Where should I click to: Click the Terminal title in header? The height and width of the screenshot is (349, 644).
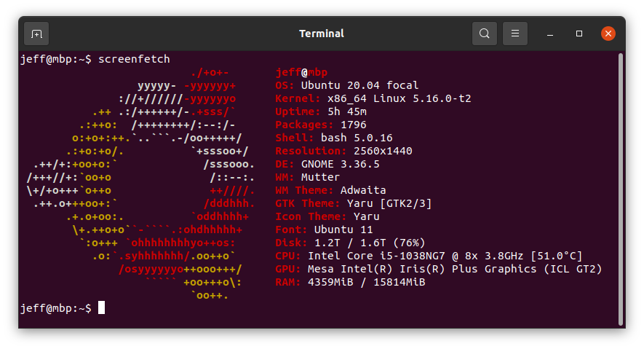[x=322, y=34]
